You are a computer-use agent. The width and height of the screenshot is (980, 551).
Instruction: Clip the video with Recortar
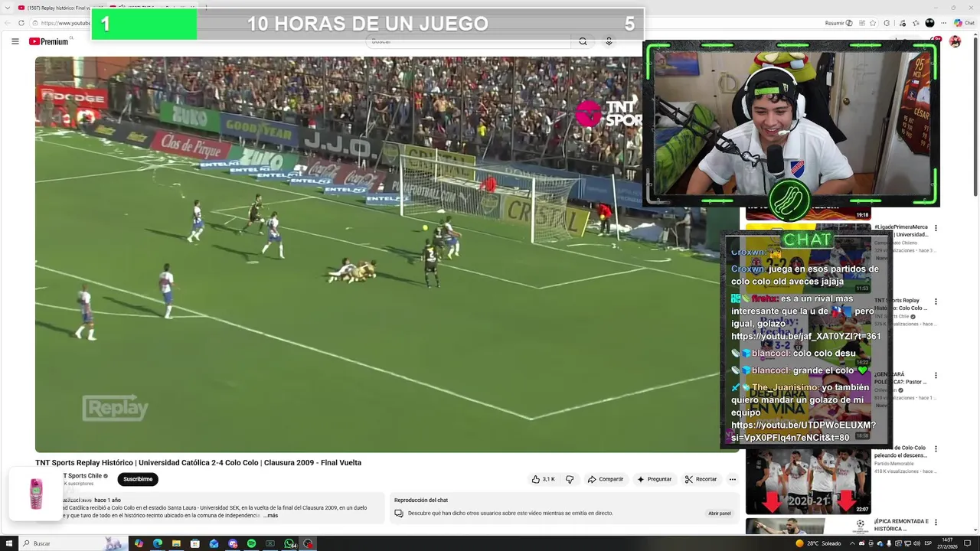point(701,479)
